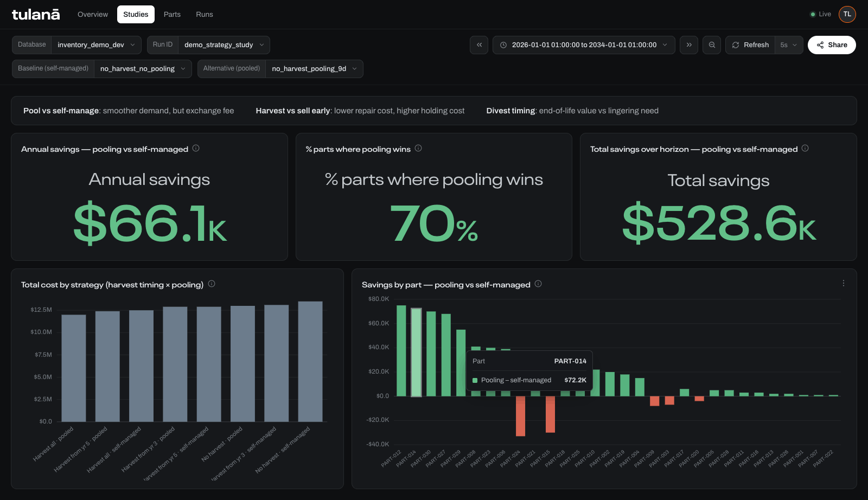The height and width of the screenshot is (500, 868).
Task: Shift time range backward with double-left arrows
Action: [479, 45]
